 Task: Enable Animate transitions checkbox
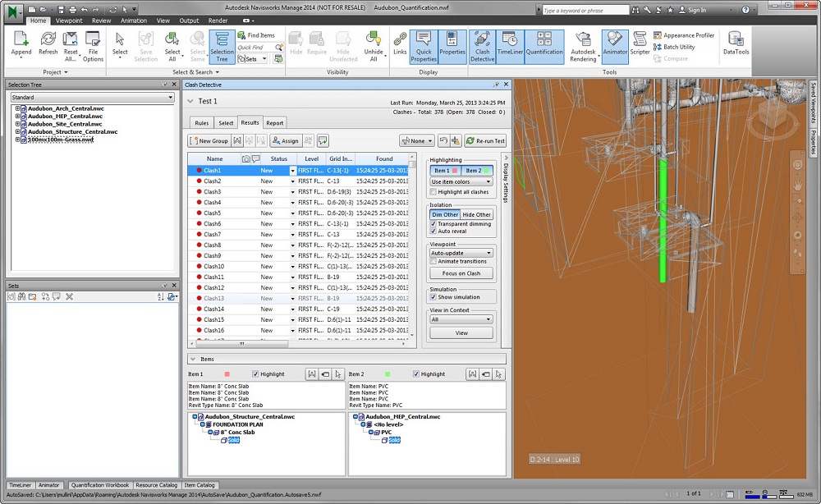[x=433, y=261]
